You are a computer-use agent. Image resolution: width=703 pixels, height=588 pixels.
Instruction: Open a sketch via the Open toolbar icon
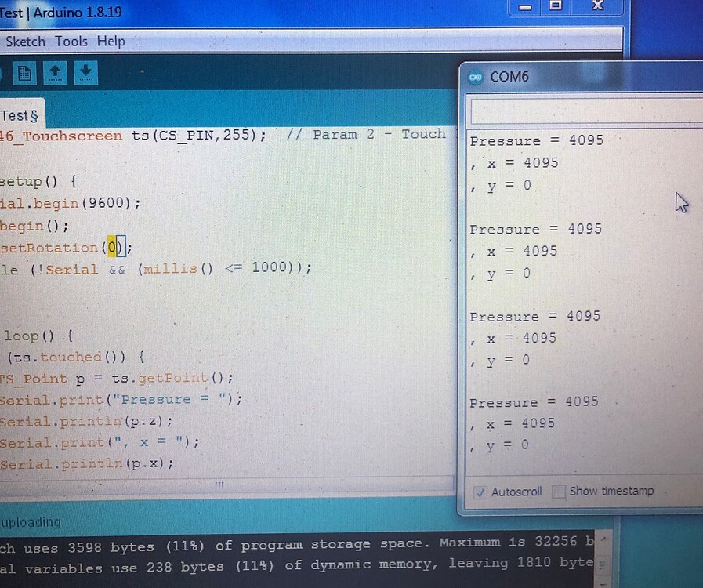click(x=56, y=71)
